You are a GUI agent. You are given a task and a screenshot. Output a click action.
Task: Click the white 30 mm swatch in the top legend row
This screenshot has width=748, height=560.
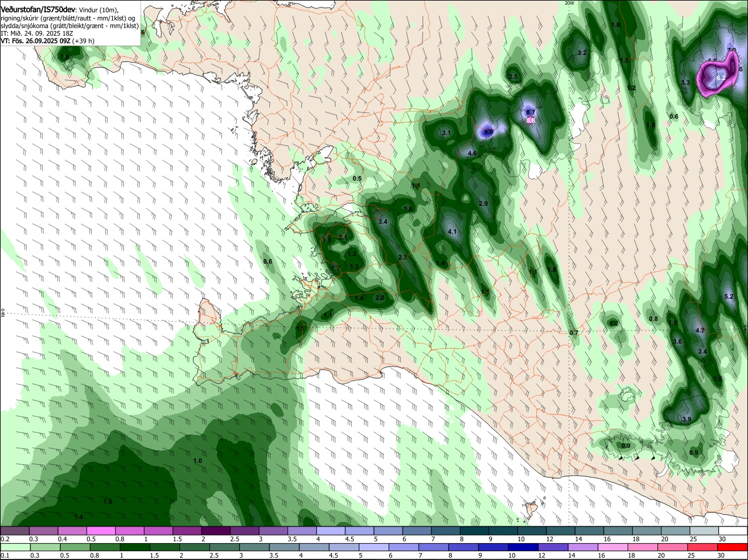tap(733, 531)
